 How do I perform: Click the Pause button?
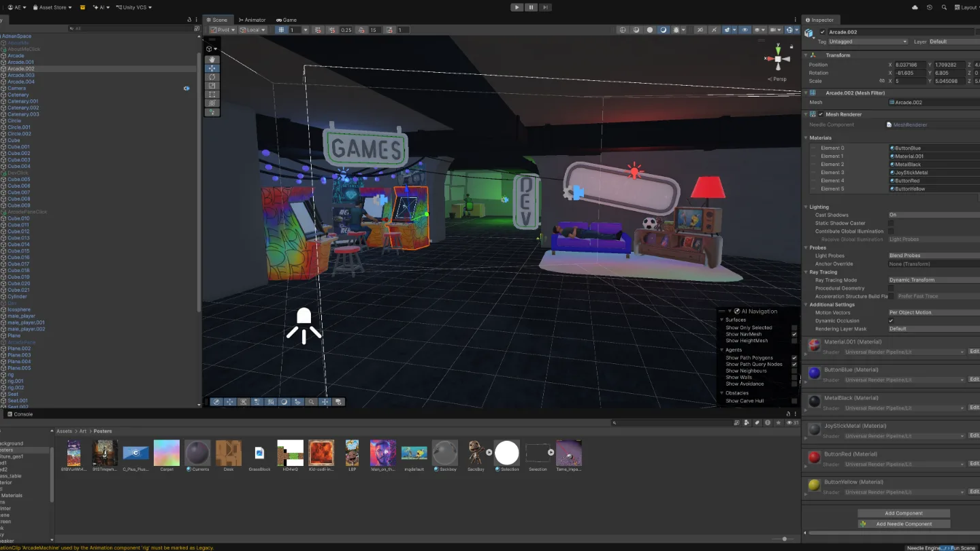tap(531, 7)
